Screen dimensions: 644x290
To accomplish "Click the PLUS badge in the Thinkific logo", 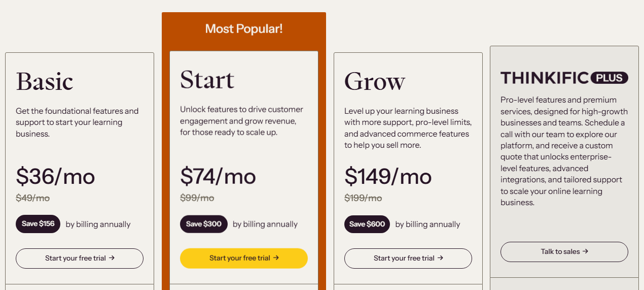I will tap(609, 78).
